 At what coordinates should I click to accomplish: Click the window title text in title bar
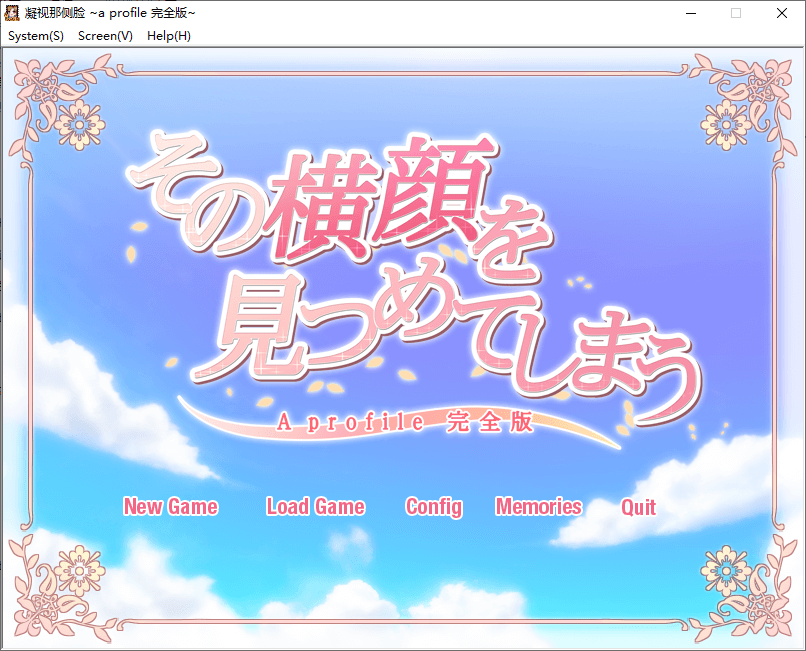110,13
